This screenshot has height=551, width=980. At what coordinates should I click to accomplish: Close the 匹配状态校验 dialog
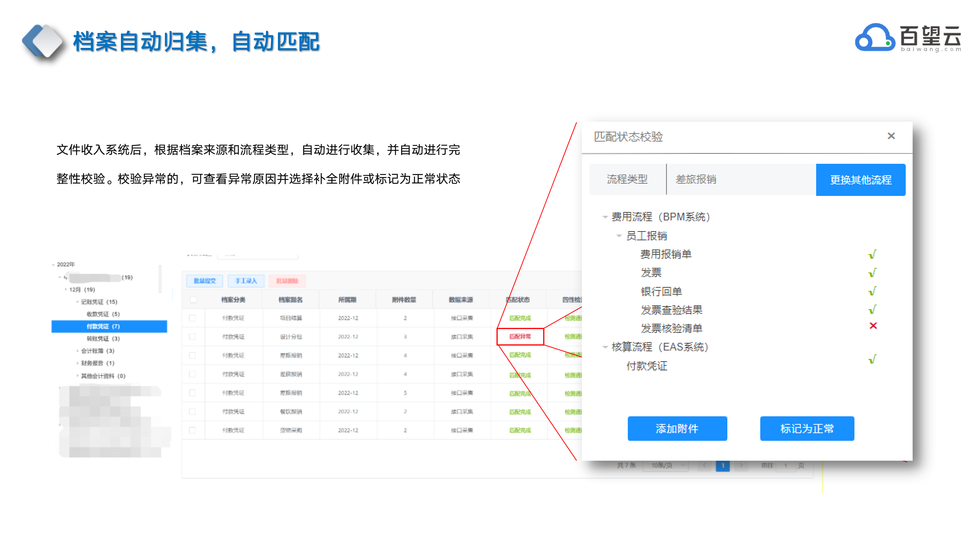coord(891,136)
